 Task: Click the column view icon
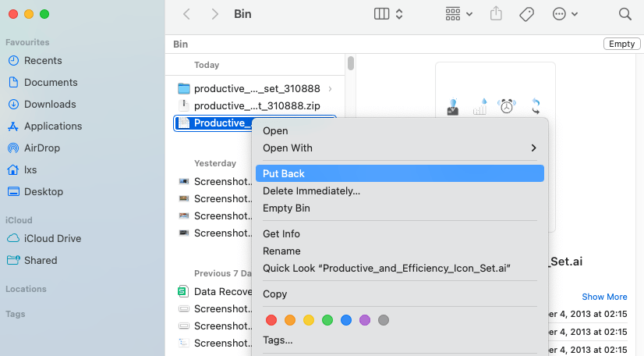[x=381, y=14]
